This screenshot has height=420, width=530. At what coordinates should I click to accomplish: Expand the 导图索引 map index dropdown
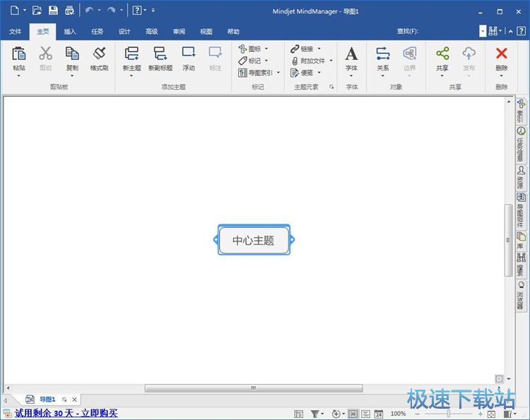point(278,73)
